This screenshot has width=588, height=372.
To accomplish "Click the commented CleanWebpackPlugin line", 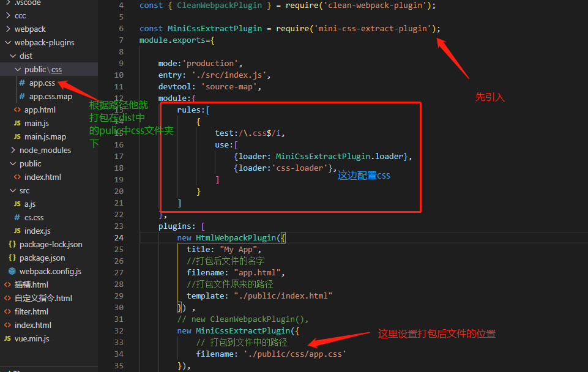I will [x=243, y=319].
